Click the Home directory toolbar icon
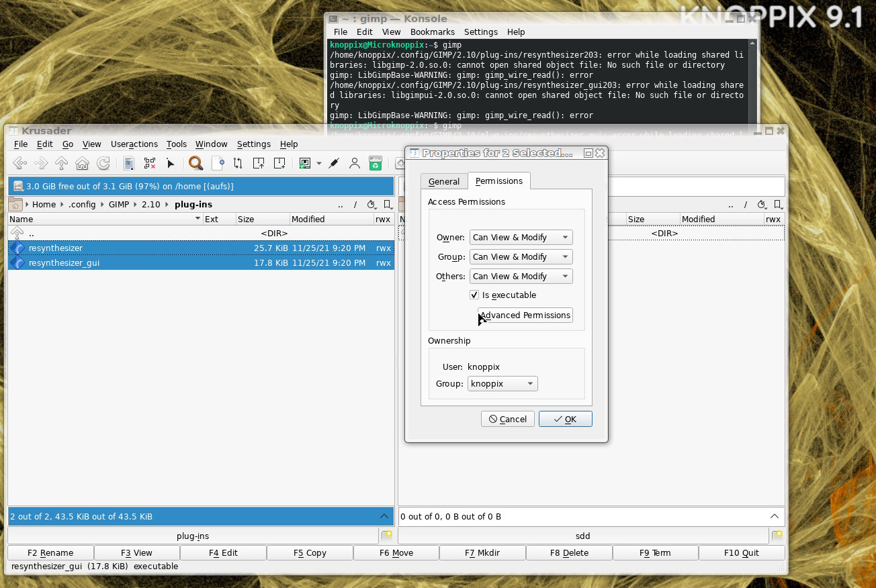The image size is (876, 588). pyautogui.click(x=82, y=163)
